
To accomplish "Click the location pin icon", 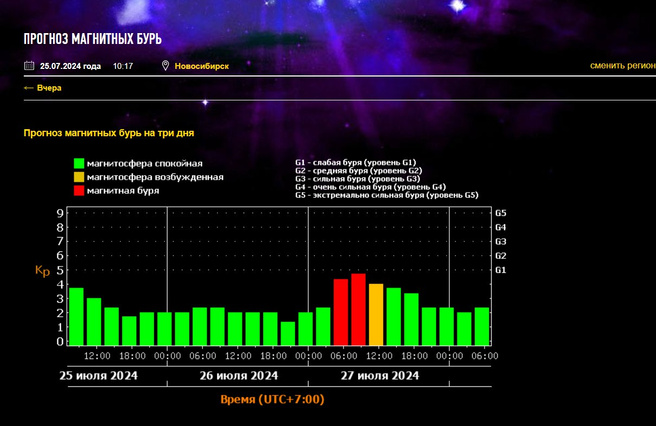I will coord(165,65).
